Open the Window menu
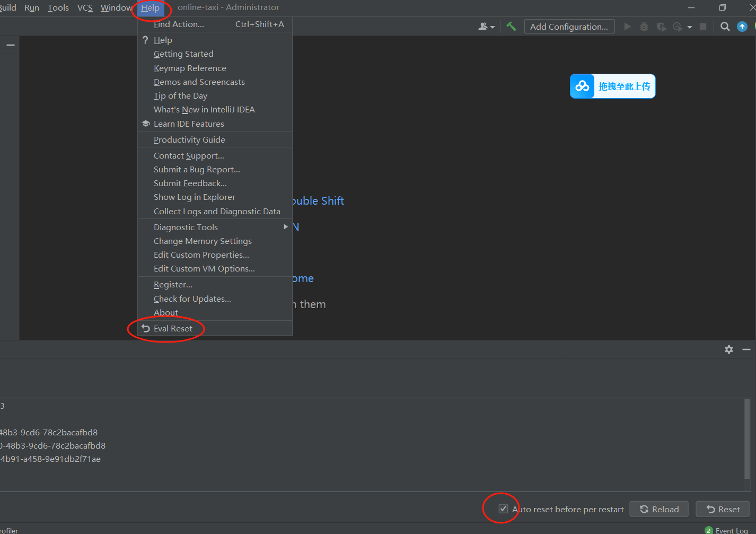 (x=116, y=7)
